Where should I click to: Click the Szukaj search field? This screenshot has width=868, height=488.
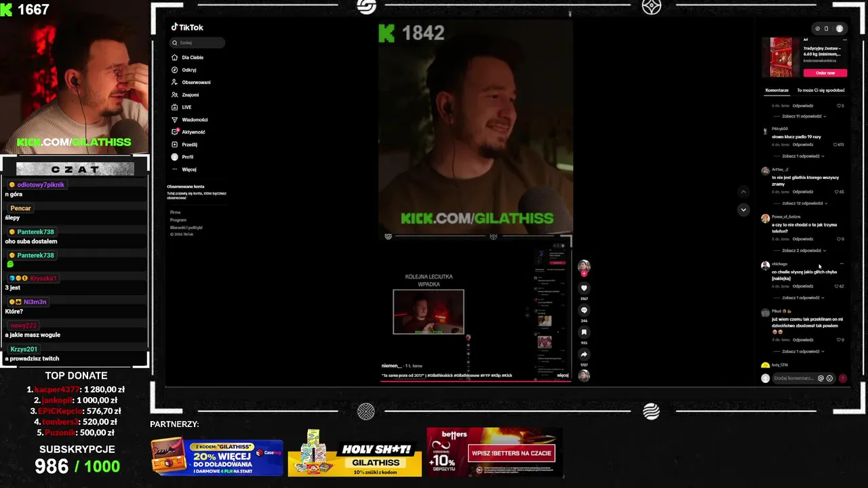pyautogui.click(x=197, y=43)
